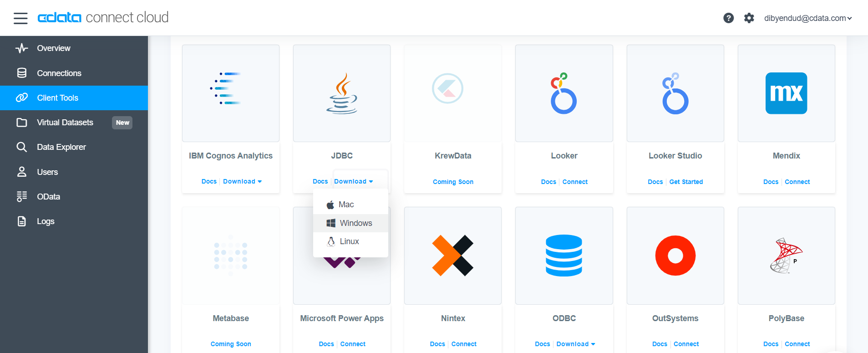Choose Windows from JDBC download menu
Viewport: 868px width, 353px height.
[x=350, y=223]
